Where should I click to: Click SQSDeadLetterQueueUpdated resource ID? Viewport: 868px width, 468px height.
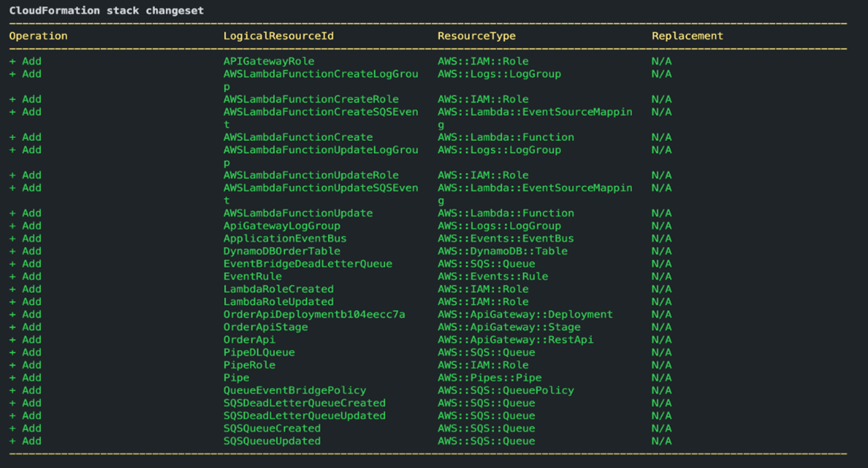click(304, 416)
